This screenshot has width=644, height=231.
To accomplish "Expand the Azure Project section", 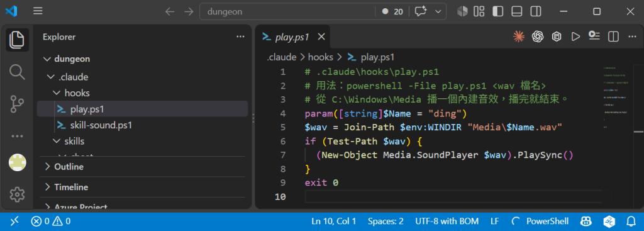I will (143, 206).
